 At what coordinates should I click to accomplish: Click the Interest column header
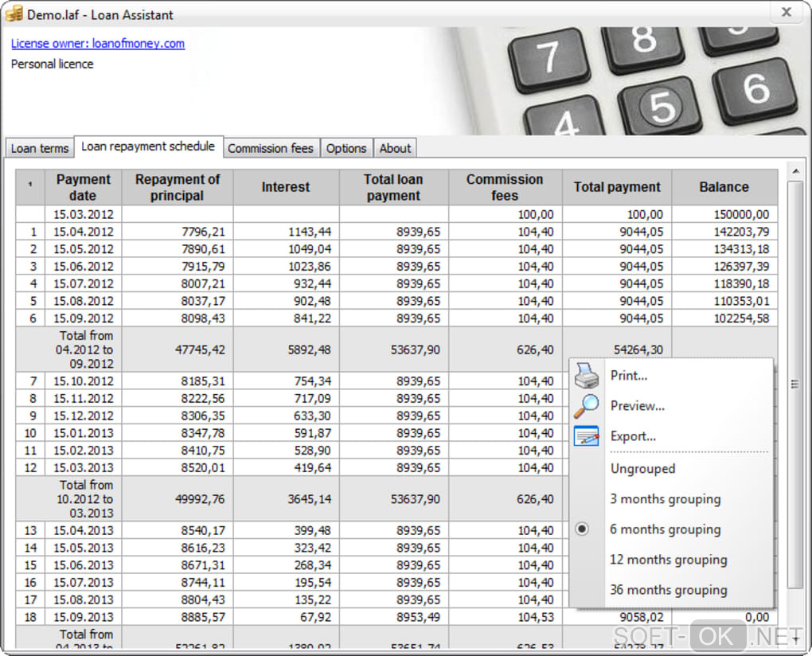coord(286,187)
